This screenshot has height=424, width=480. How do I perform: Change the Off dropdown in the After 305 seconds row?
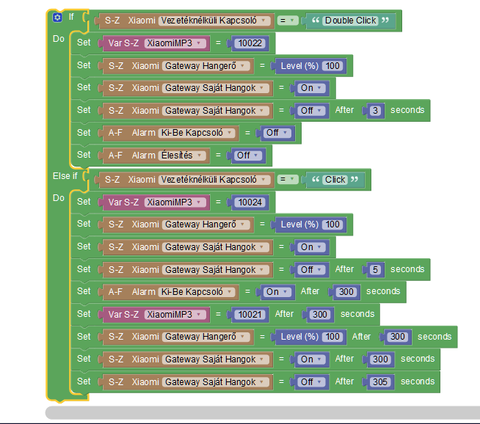pyautogui.click(x=310, y=382)
